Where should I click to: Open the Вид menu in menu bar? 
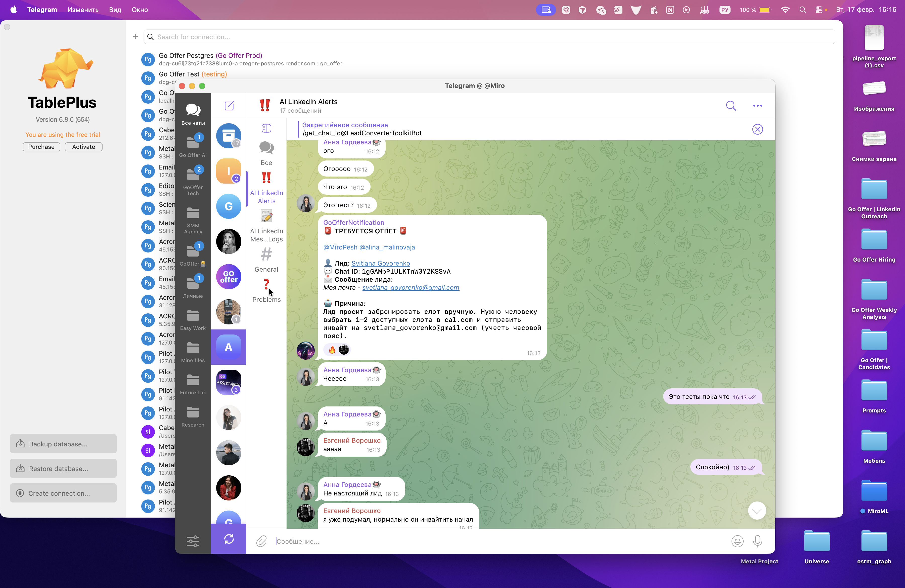[x=115, y=10]
